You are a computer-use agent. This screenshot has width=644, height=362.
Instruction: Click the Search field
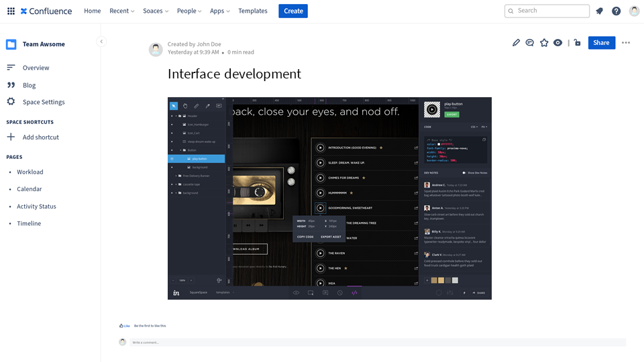547,11
